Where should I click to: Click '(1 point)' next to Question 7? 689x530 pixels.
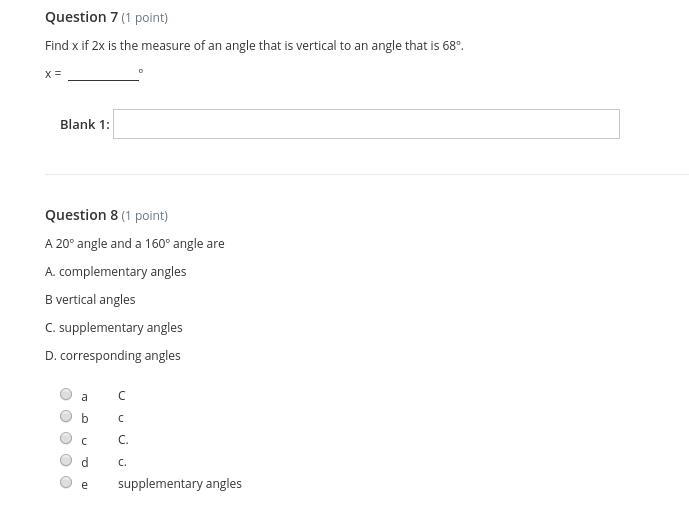(145, 18)
